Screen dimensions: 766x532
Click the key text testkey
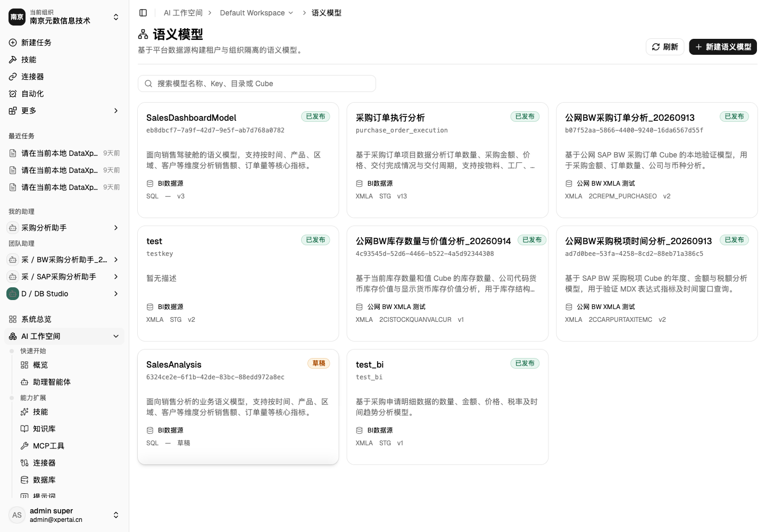pos(160,254)
